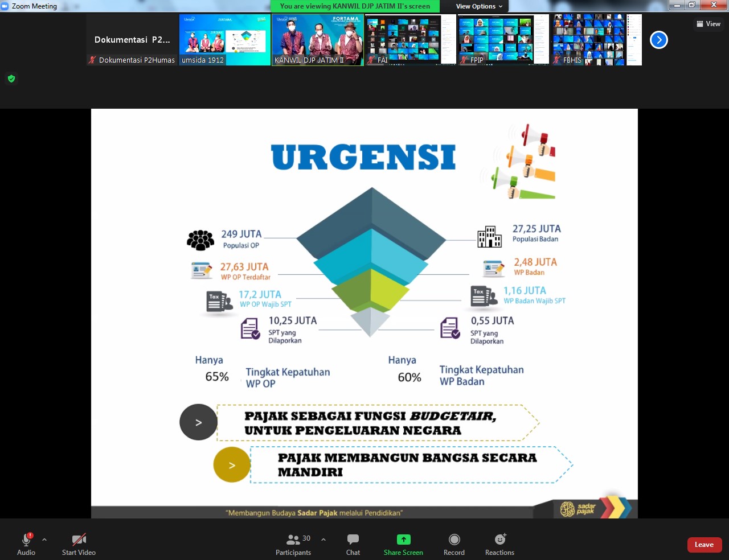Image resolution: width=729 pixels, height=560 pixels.
Task: Click the green Share Screen icon
Action: pos(403,540)
